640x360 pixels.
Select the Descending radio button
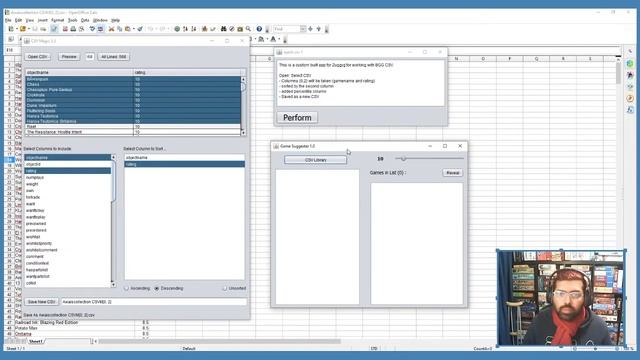pyautogui.click(x=157, y=288)
